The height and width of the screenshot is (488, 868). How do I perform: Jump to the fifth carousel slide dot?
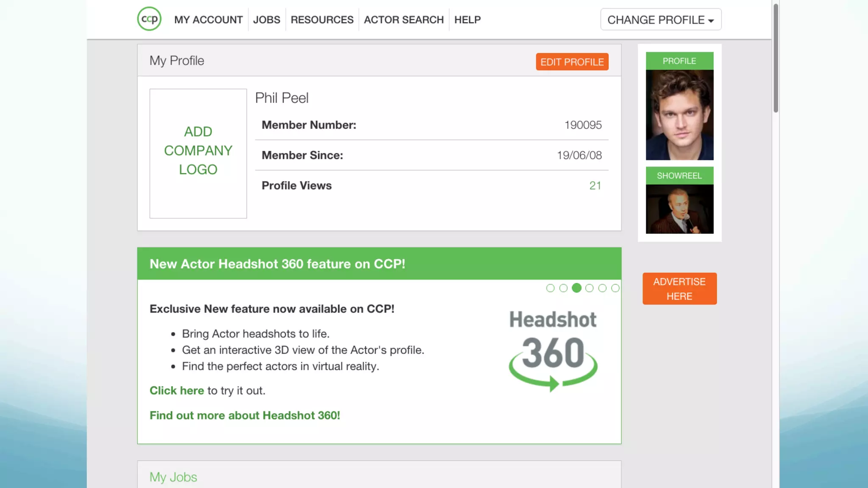(602, 288)
